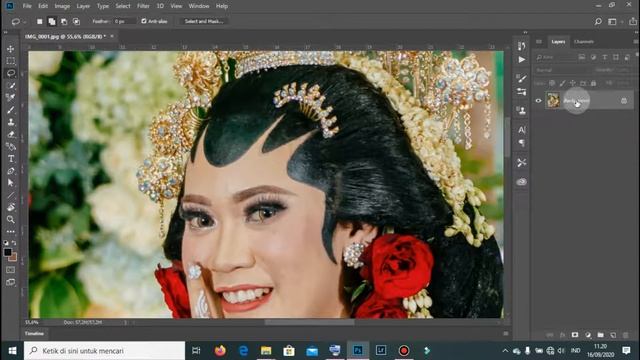The height and width of the screenshot is (360, 640).
Task: Close the IMG_0001.jpg document tab
Action: pyautogui.click(x=112, y=36)
